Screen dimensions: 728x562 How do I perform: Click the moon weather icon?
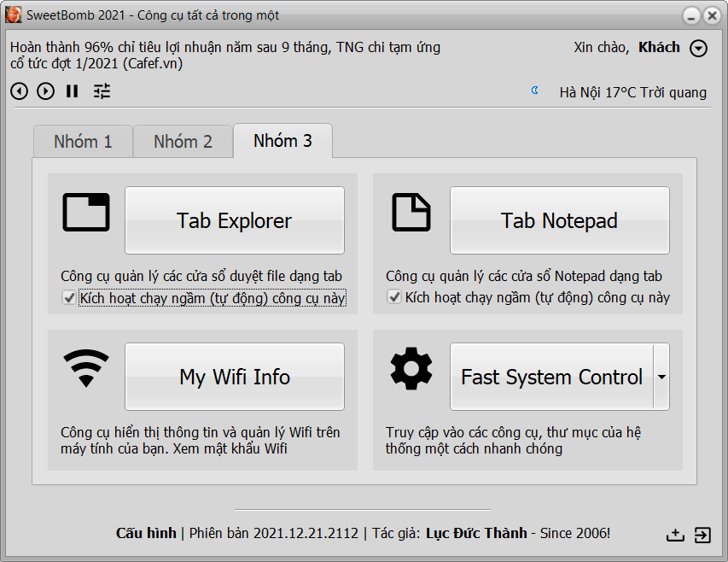pyautogui.click(x=535, y=91)
